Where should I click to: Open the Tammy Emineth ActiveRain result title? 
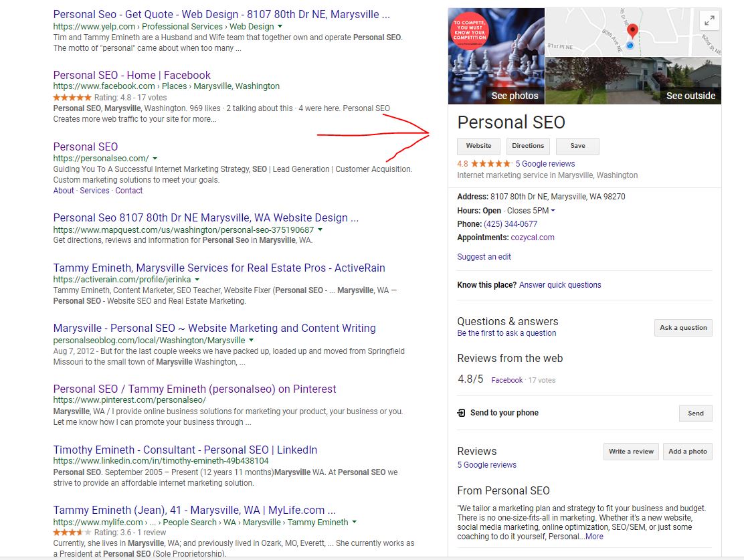(x=219, y=268)
